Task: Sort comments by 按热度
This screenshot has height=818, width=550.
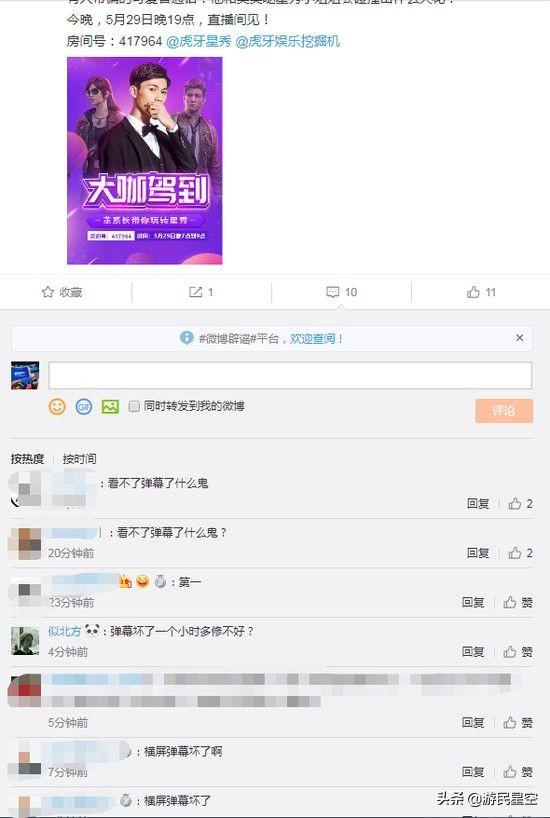Action: (x=27, y=459)
